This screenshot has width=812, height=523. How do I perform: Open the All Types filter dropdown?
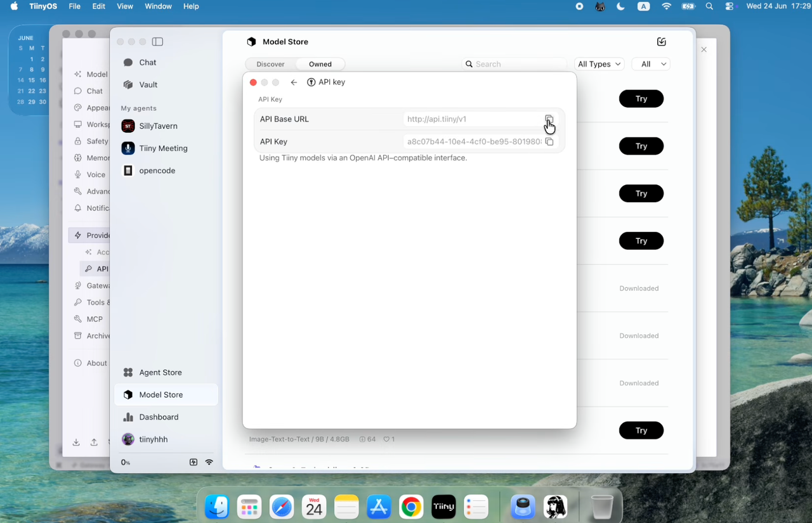(599, 64)
